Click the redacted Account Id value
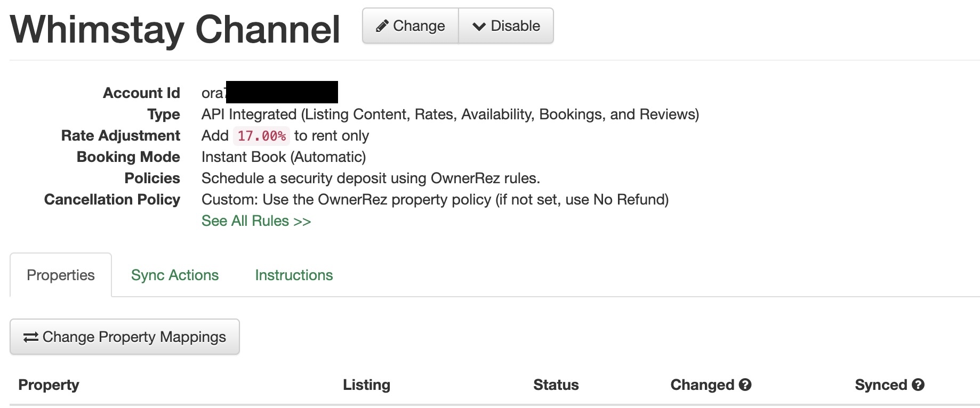Viewport: 980px width, 408px height. (x=282, y=92)
